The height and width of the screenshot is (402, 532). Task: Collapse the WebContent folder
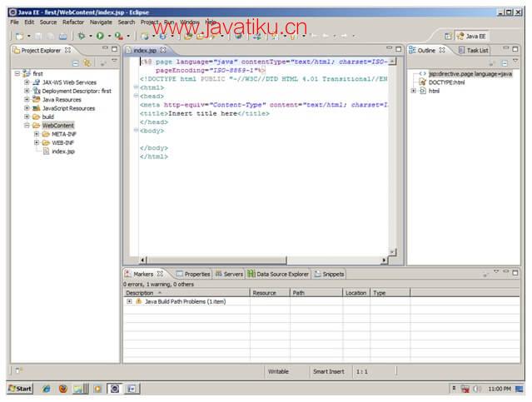tap(27, 125)
